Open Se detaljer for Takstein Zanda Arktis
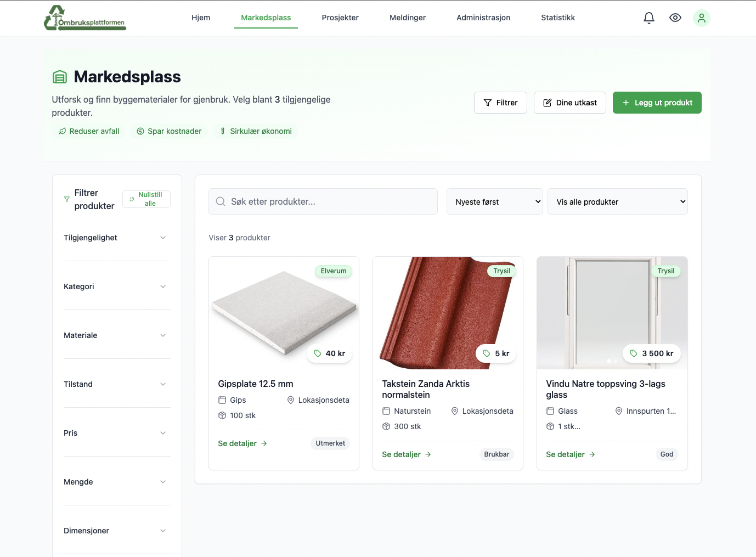The image size is (756, 557). point(407,454)
